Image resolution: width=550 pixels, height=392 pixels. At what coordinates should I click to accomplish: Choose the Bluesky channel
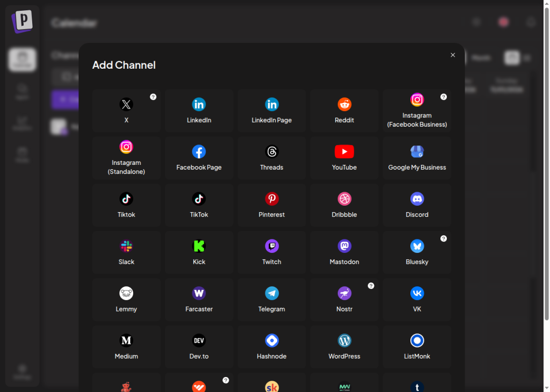(x=417, y=252)
